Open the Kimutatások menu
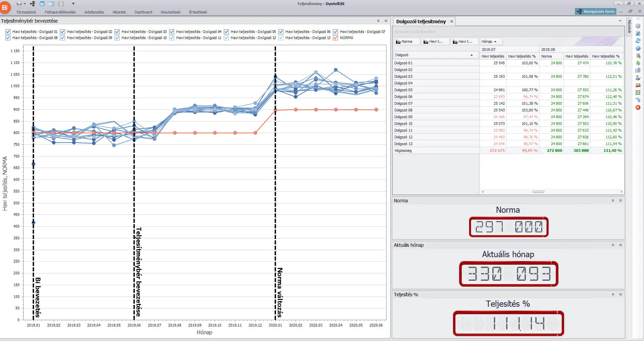The image size is (644, 341). [x=171, y=12]
